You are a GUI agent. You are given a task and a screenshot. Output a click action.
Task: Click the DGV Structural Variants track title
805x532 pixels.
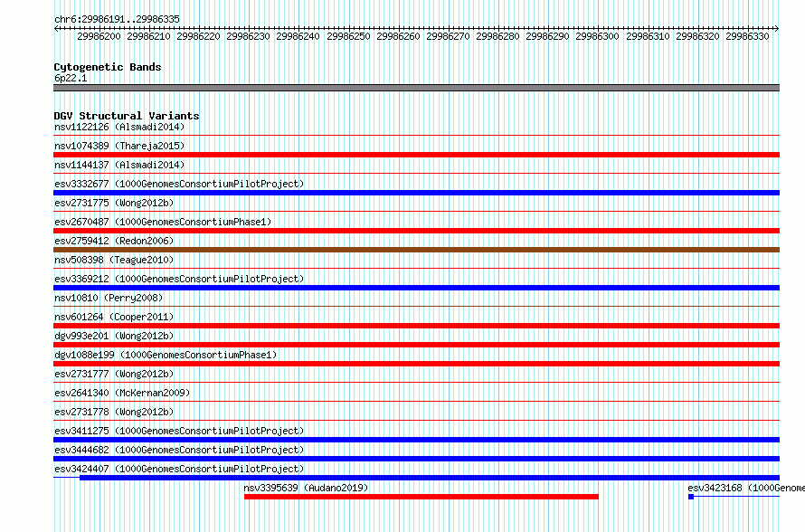click(127, 116)
